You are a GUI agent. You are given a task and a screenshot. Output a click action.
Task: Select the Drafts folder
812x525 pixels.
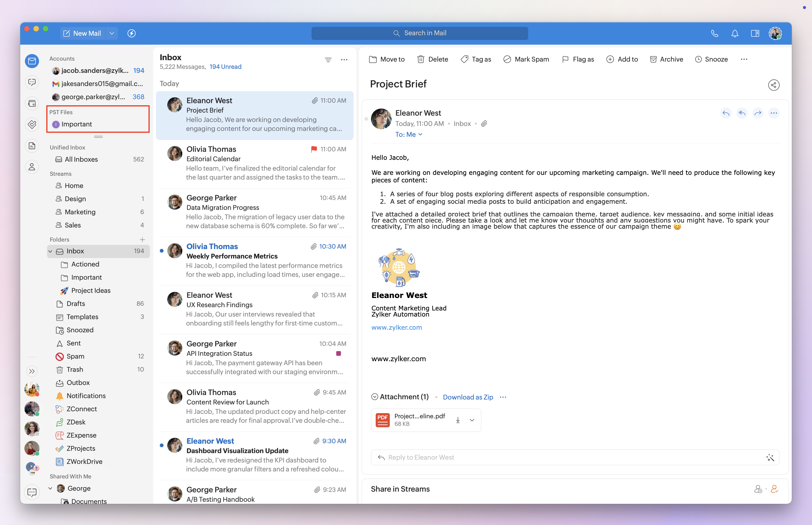[76, 304]
